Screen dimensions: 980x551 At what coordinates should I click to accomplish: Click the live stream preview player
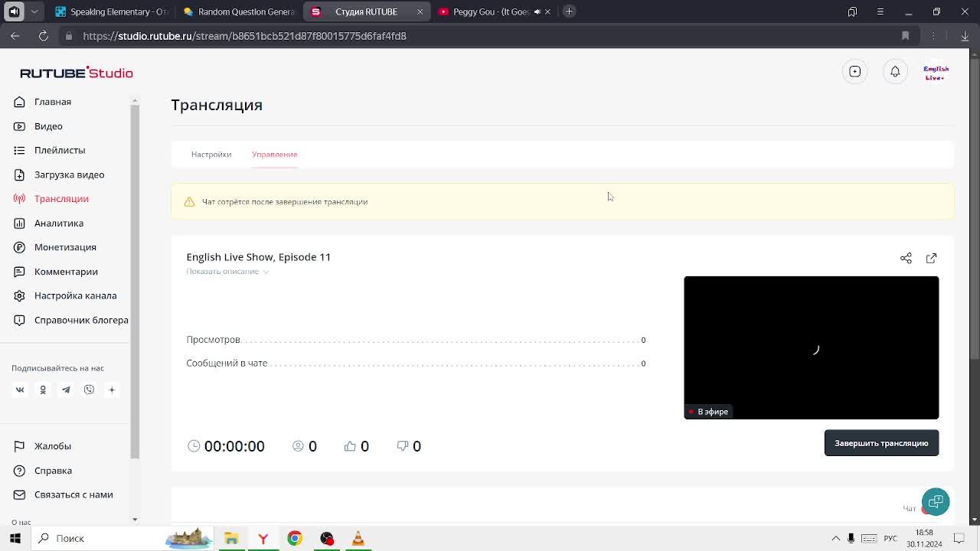[811, 347]
